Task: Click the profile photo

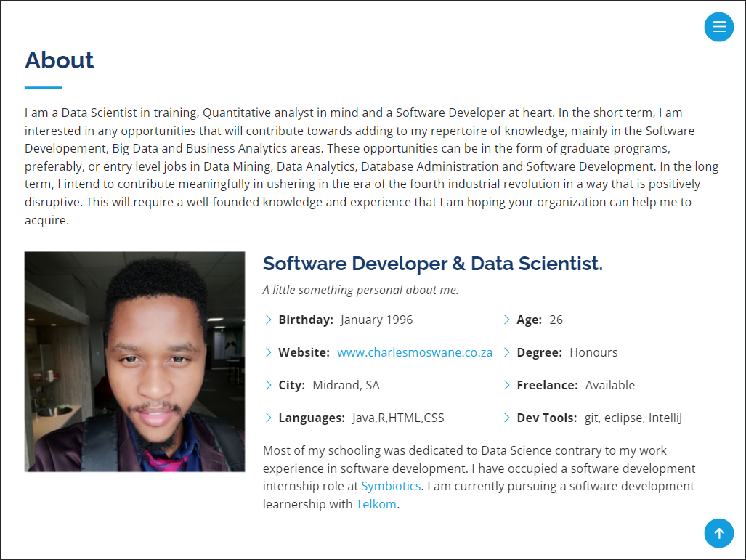Action: (134, 362)
